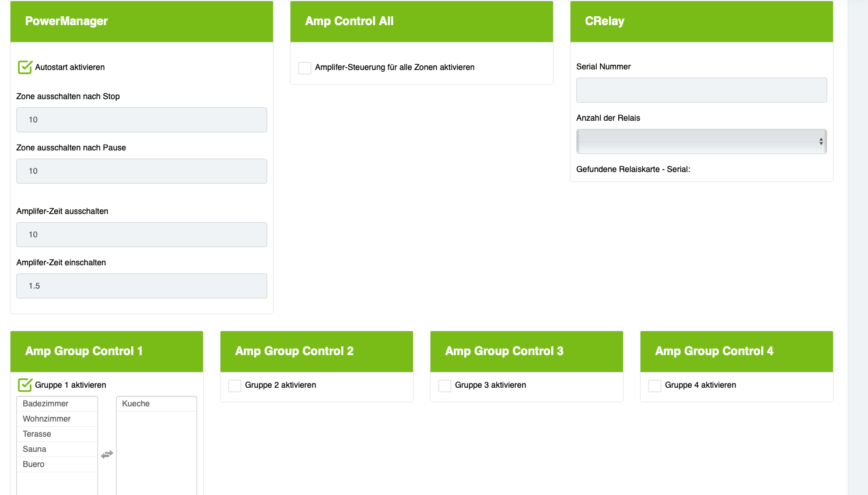This screenshot has height=495, width=868.
Task: Disable the Autostart aktivieren checkbox
Action: (x=25, y=67)
